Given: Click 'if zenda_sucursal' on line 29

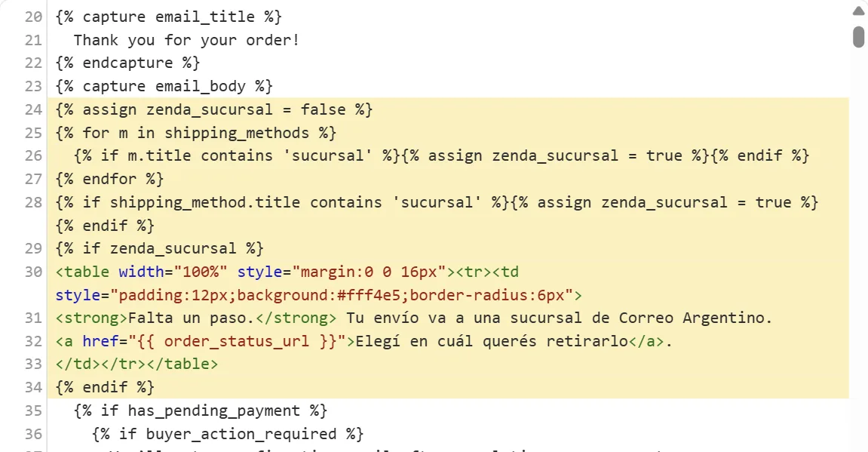Looking at the screenshot, I should (x=159, y=248).
